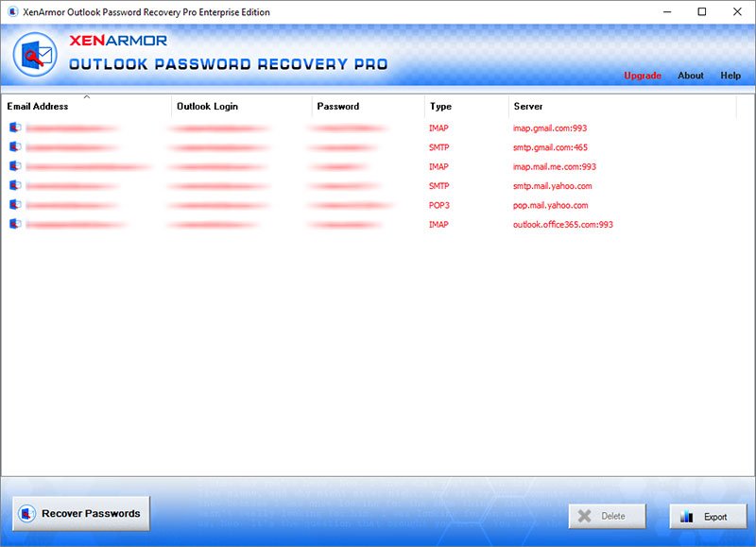Sort by the Outlook Login column header
Viewport: 756px width, 547px height.
[207, 107]
